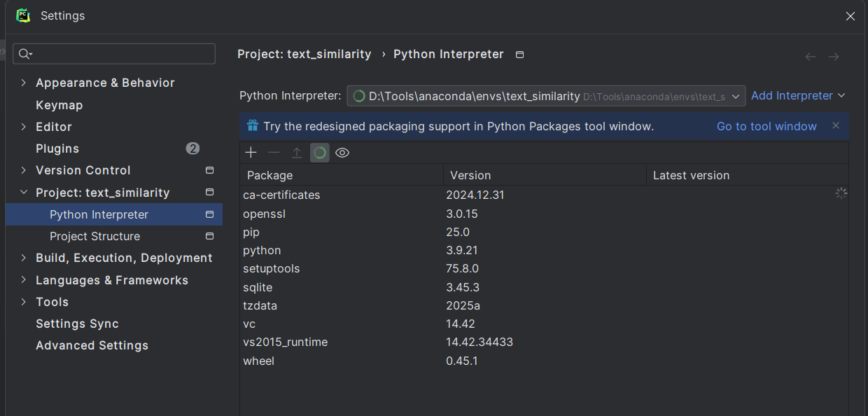This screenshot has width=868, height=416.
Task: Click the back navigation arrow near top right
Action: (x=810, y=56)
